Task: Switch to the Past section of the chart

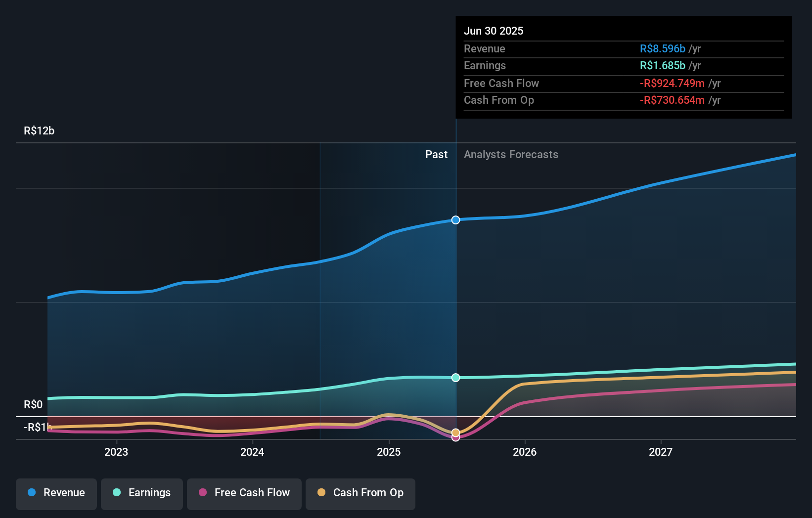Action: pyautogui.click(x=436, y=154)
